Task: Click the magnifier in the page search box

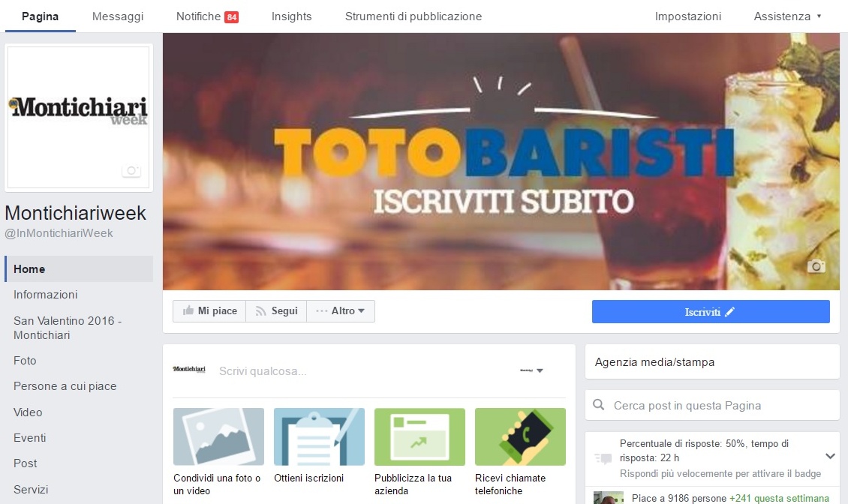Action: pos(598,405)
